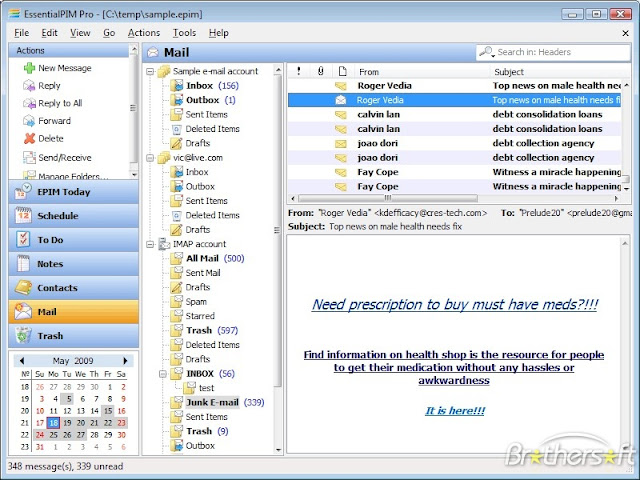Sort by the attachment paperclip column icon
Image resolution: width=640 pixels, height=480 pixels.
(320, 71)
